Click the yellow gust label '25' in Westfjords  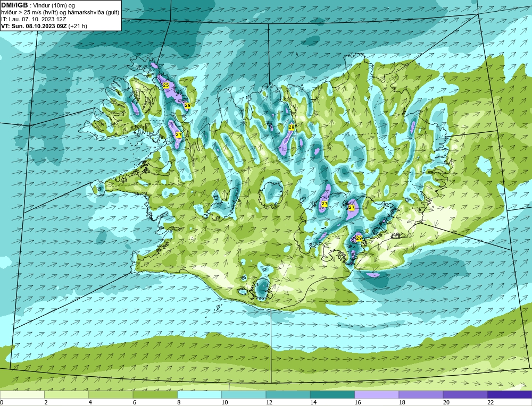pos(166,85)
